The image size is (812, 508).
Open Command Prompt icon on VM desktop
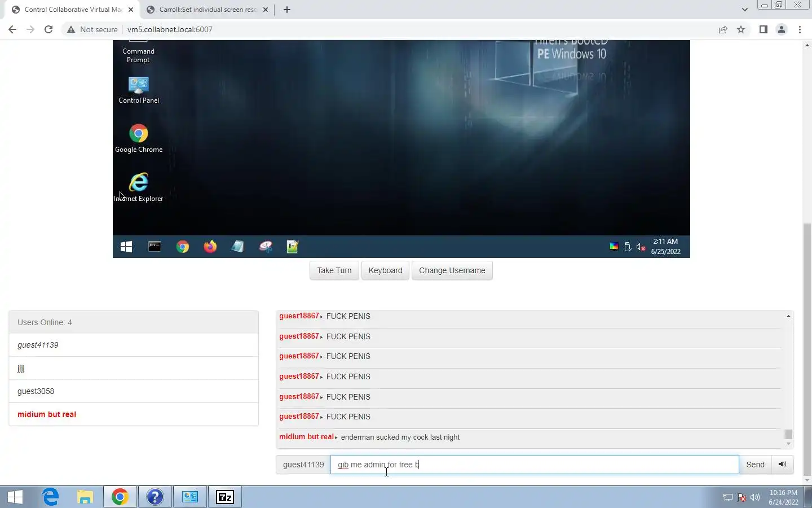139,52
